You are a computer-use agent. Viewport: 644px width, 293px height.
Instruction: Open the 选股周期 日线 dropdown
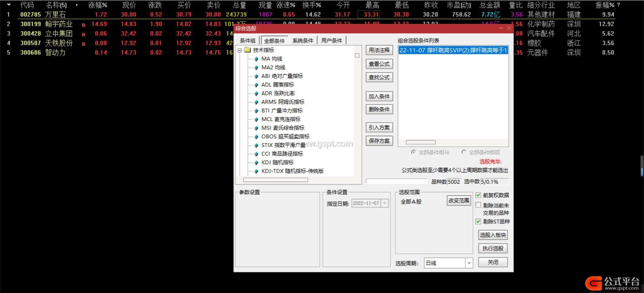[x=469, y=263]
